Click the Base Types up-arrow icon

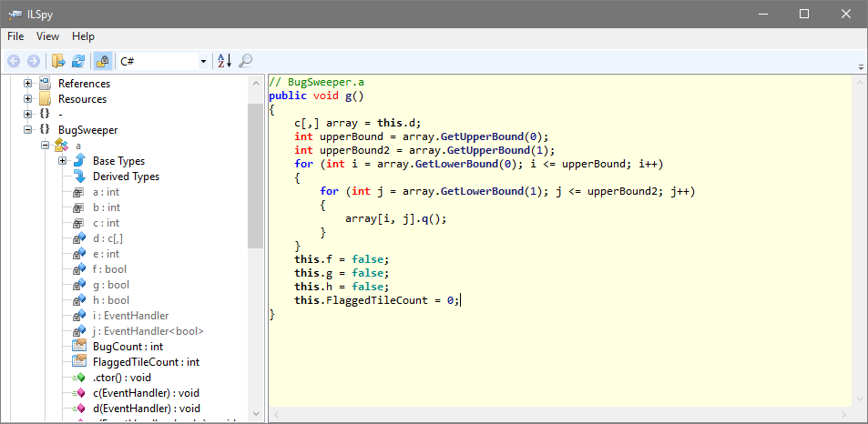[x=79, y=161]
